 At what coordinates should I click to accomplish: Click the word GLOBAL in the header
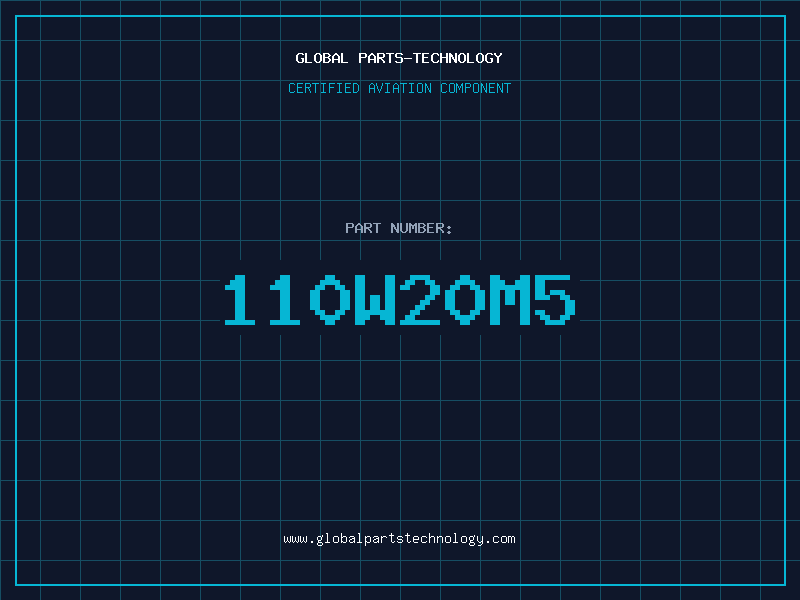[x=322, y=58]
